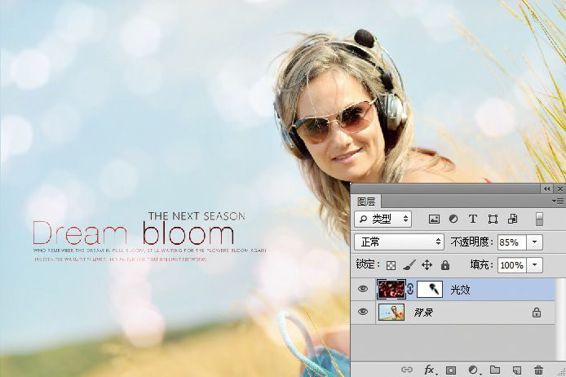Image resolution: width=566 pixels, height=377 pixels.
Task: Hide the 光效 layer
Action: tap(363, 289)
